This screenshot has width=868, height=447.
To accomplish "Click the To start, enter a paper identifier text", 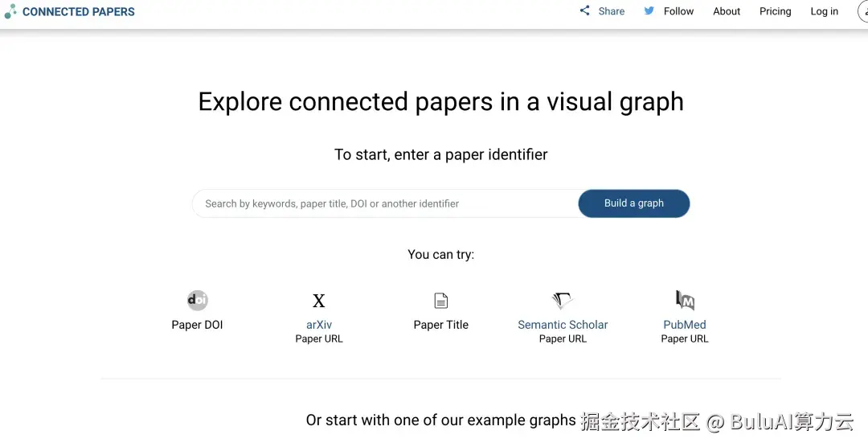I will 441,154.
